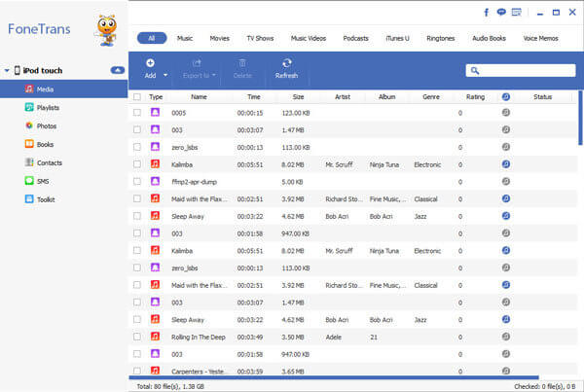
Task: Go to Contacts in sidebar
Action: [x=49, y=162]
